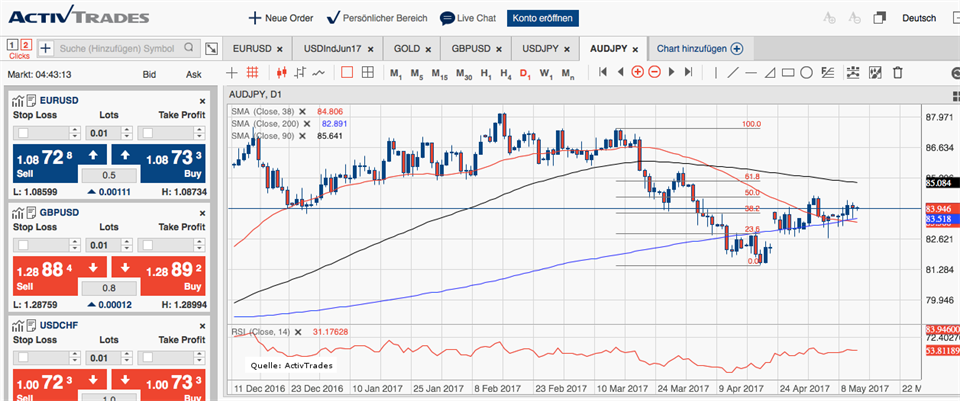Open Neue Order dialog

point(280,18)
